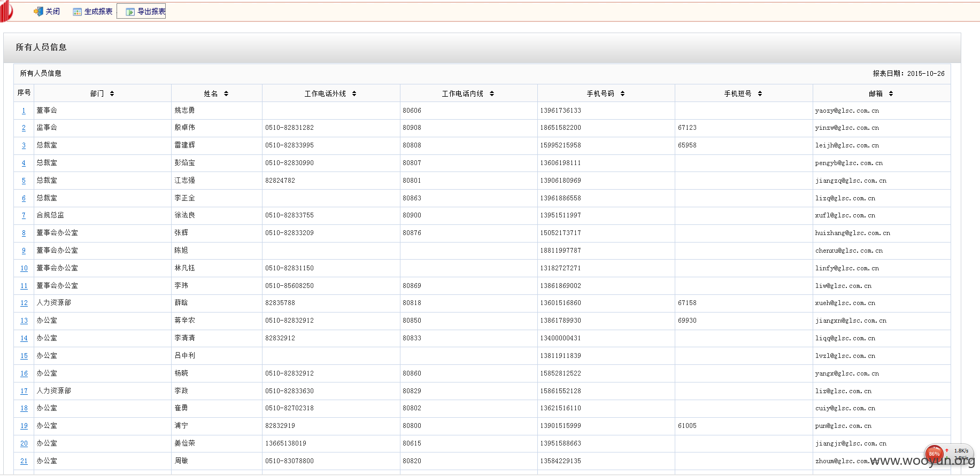Click the green arrow icon beside 导出报表

pos(130,12)
